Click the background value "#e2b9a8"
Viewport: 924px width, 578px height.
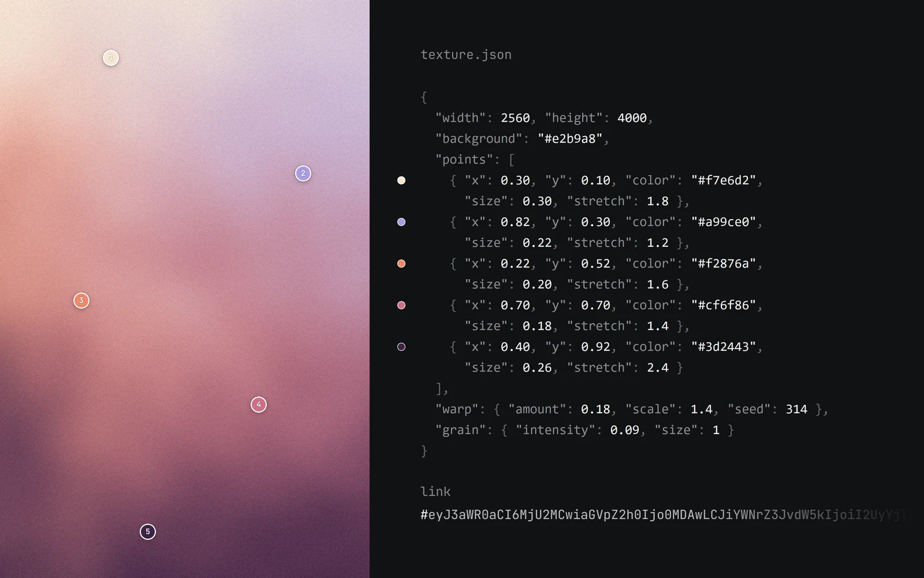point(570,139)
